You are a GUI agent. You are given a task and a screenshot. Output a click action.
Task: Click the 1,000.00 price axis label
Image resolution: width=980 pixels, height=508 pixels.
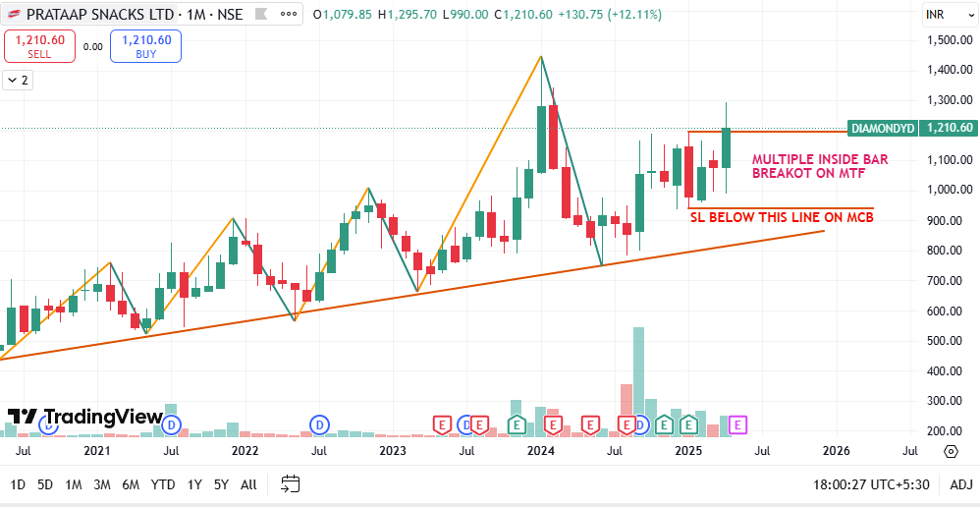click(949, 191)
